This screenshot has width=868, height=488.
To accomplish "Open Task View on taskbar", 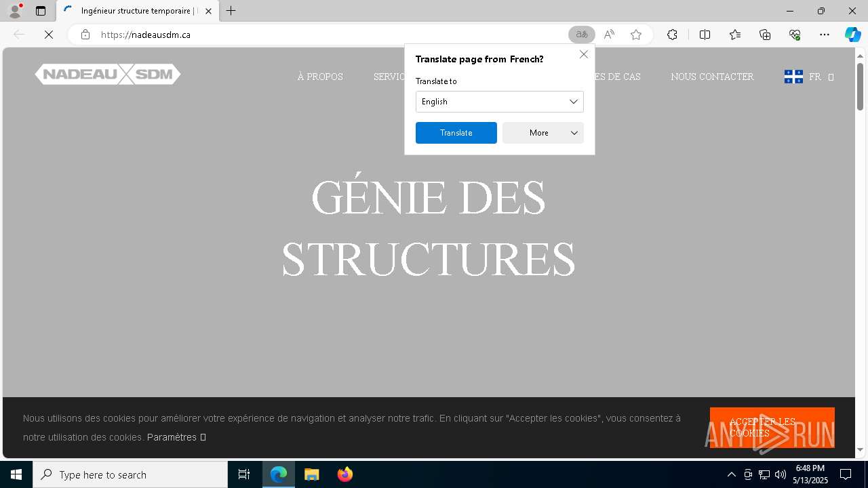I will 244,474.
